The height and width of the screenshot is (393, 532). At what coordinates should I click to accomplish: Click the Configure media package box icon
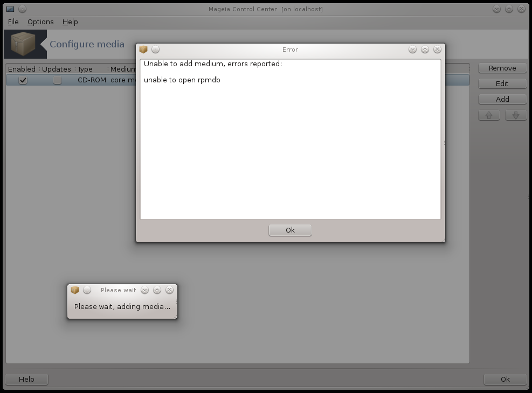pyautogui.click(x=23, y=44)
